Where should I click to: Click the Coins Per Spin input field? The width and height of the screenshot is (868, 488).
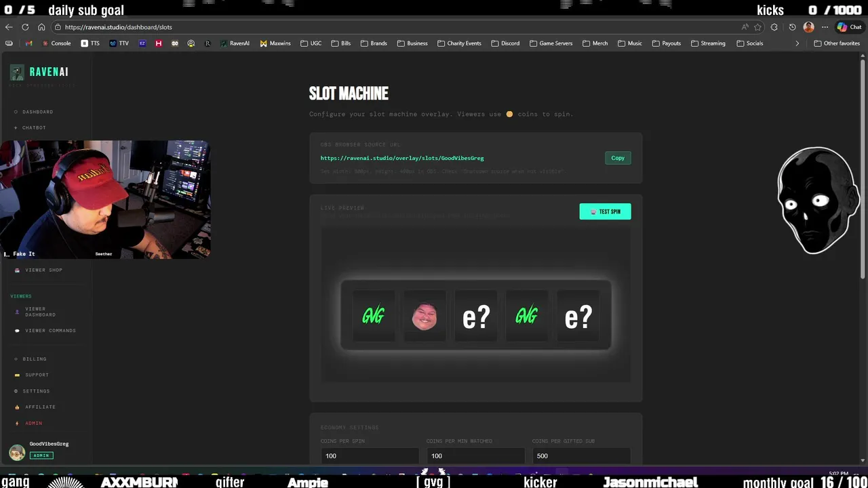pyautogui.click(x=370, y=455)
